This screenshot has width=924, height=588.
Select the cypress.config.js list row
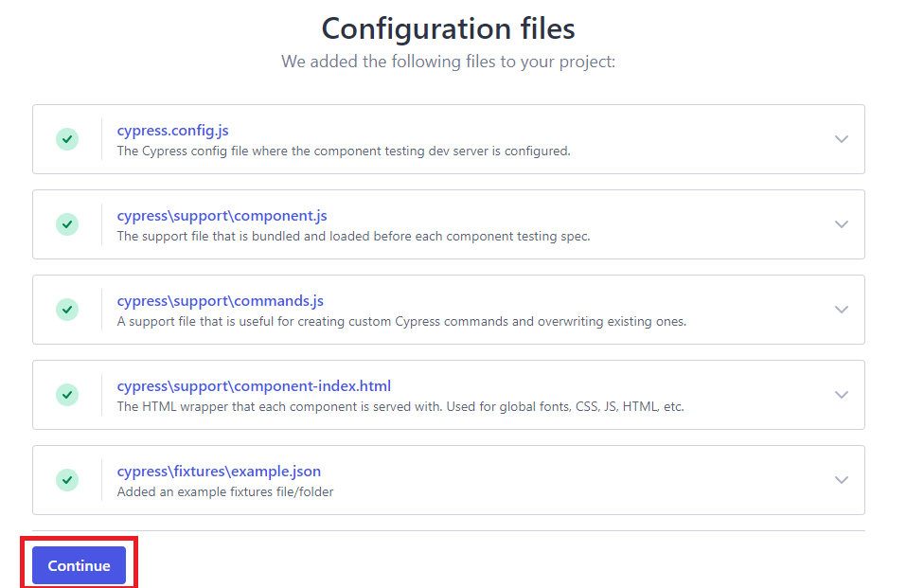point(449,138)
